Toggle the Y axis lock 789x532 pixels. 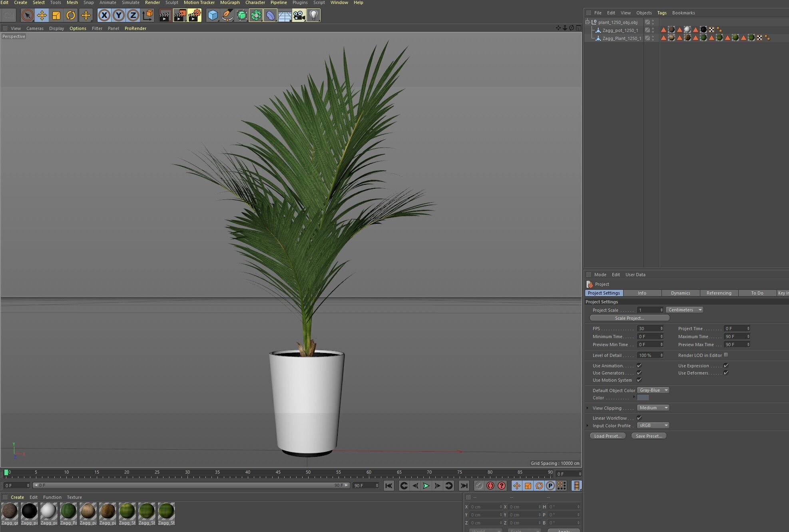tap(118, 16)
